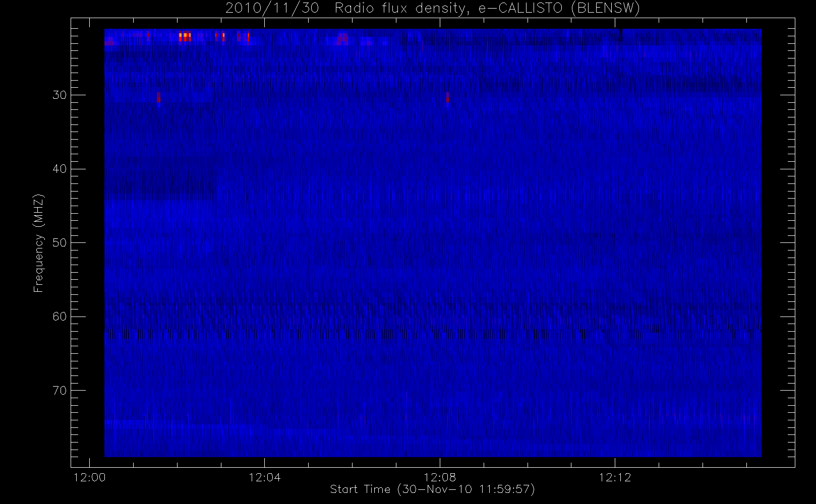Click the 40 frequency tick label
The image size is (816, 504).
point(60,169)
